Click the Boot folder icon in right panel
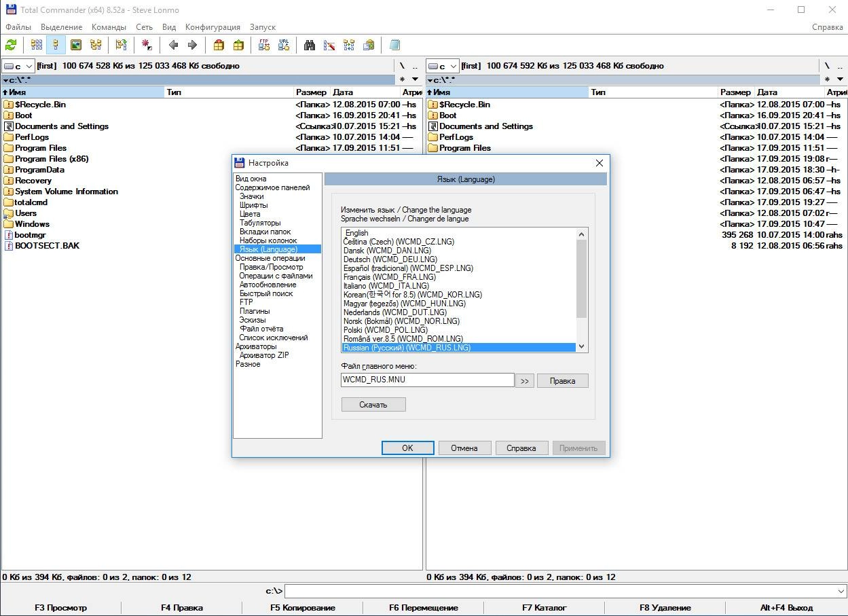Viewport: 848px width, 616px height. pyautogui.click(x=432, y=115)
